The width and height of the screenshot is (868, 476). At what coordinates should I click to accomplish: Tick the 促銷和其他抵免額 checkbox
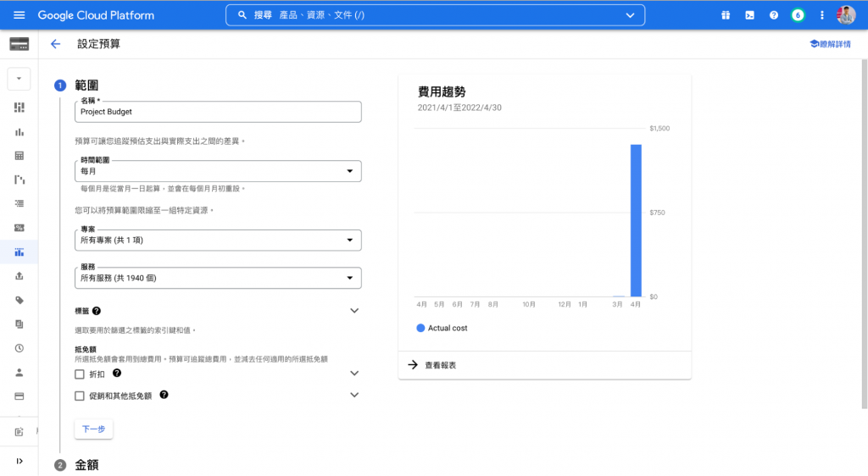[80, 396]
